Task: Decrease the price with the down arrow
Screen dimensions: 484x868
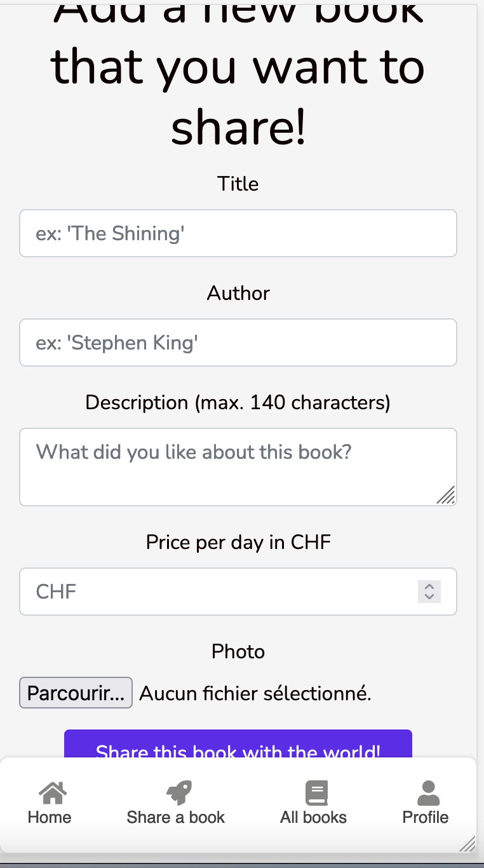Action: point(429,597)
